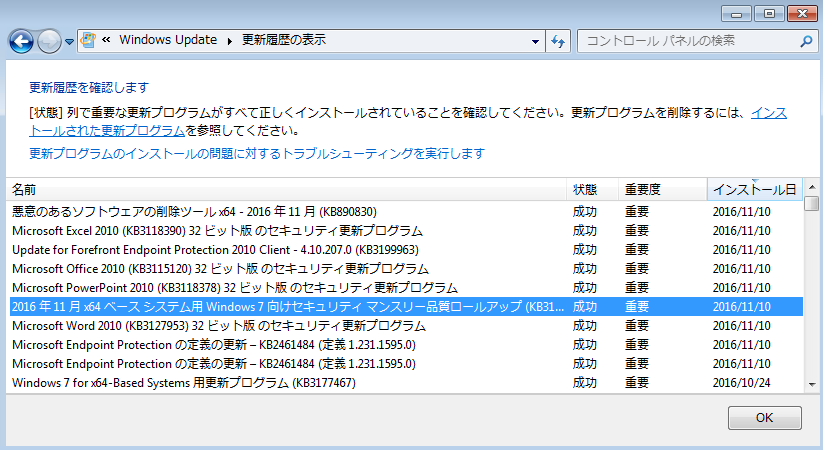Click the Windows Update address bar icon

[x=88, y=40]
